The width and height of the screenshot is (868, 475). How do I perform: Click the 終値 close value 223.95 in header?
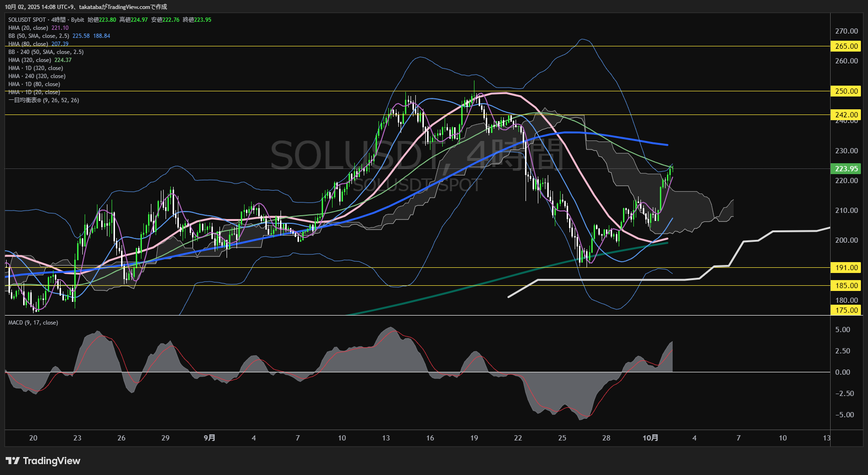coord(202,20)
